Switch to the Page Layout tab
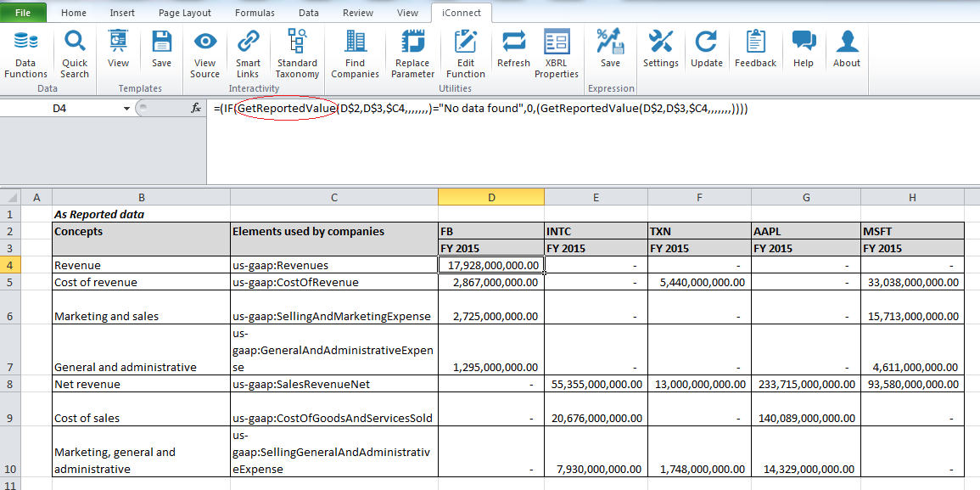This screenshot has height=490, width=980. tap(184, 13)
